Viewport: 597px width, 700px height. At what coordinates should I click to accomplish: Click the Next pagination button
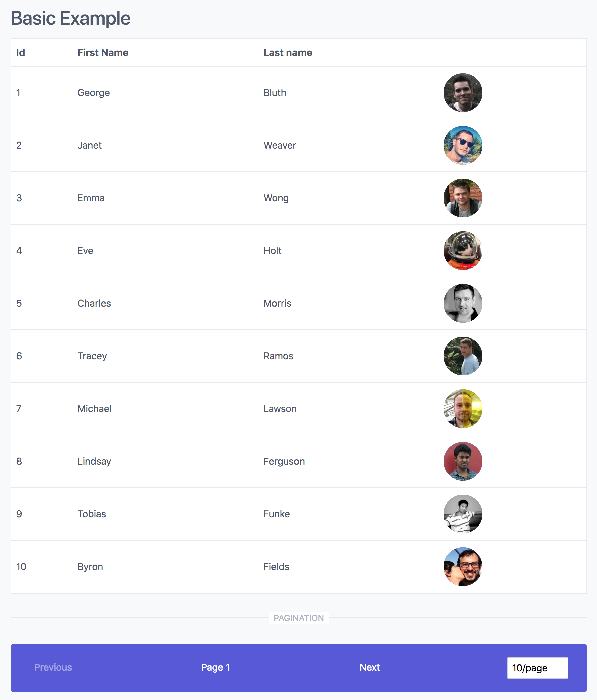370,668
